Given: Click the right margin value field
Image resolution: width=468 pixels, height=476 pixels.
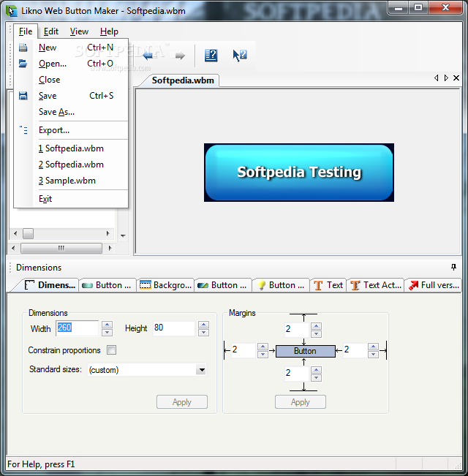Looking at the screenshot, I should pyautogui.click(x=355, y=350).
